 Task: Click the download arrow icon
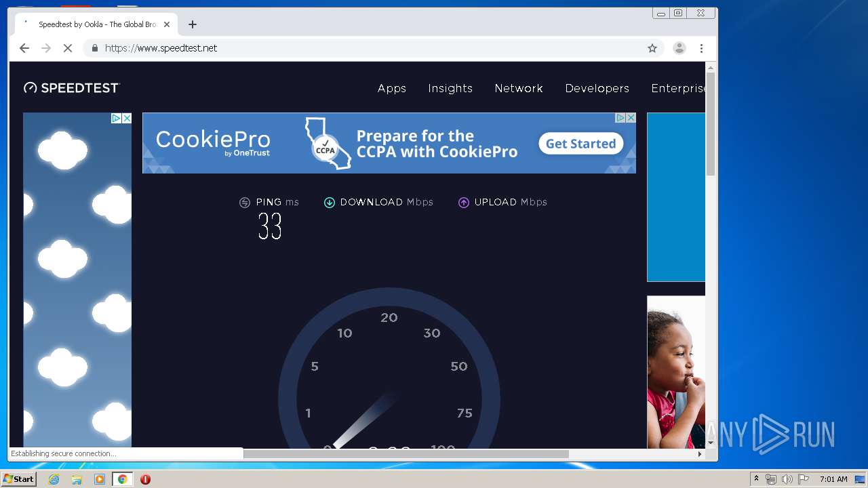tap(330, 203)
